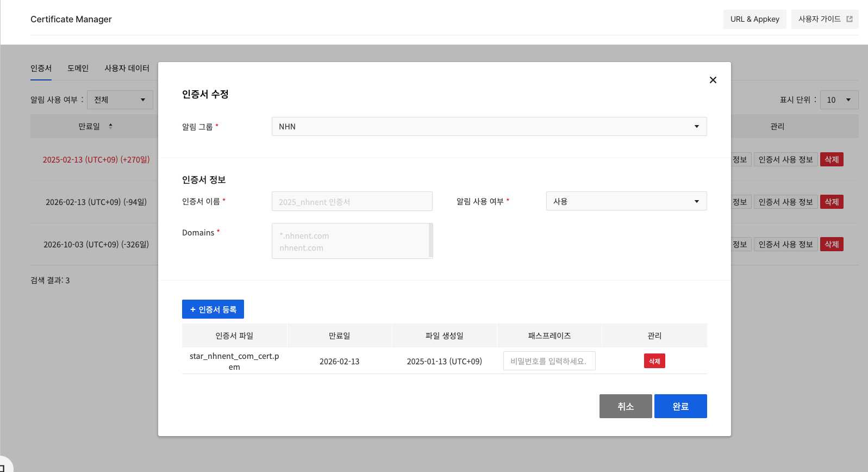Image resolution: width=868 pixels, height=472 pixels.
Task: Open 인증서 사용 정보 for 2026-10-03 certificate
Action: (x=785, y=245)
